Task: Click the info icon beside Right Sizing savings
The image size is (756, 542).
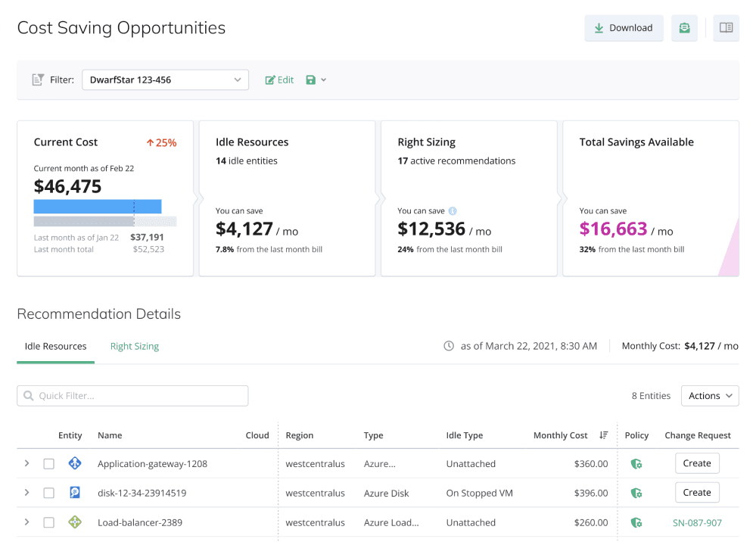Action: 453,210
